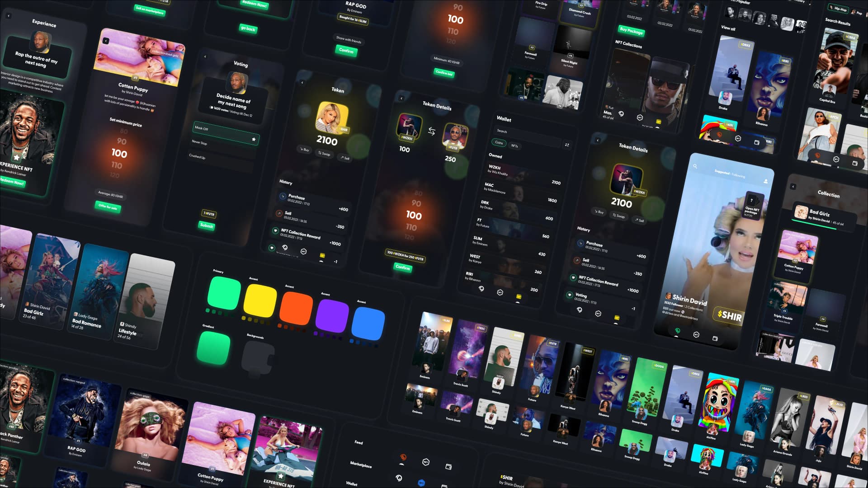The height and width of the screenshot is (488, 868).
Task: Pick the purple Accent color swatch
Action: click(332, 316)
